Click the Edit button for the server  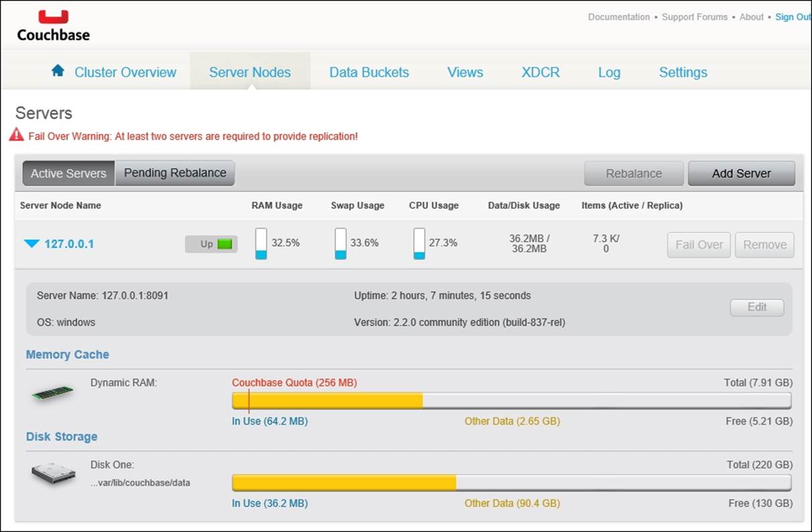757,308
